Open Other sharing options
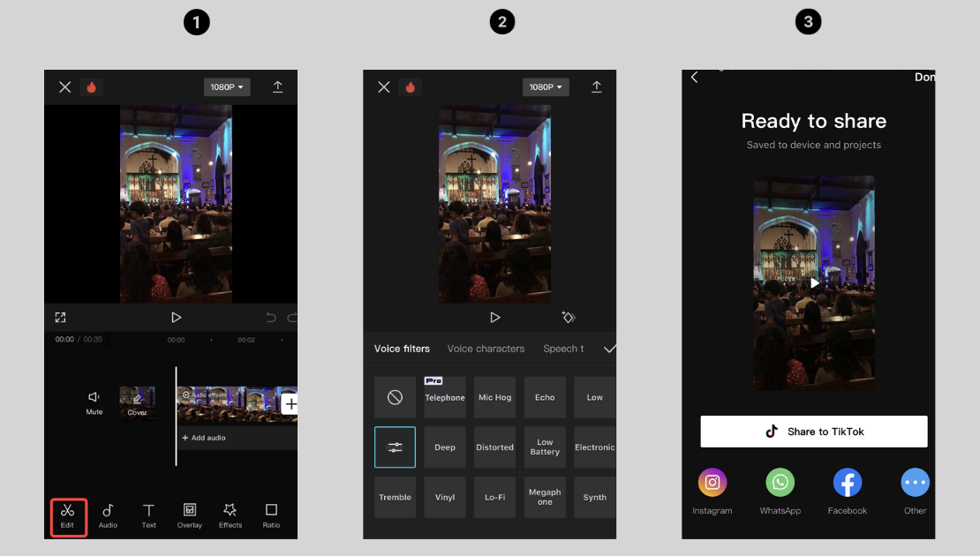The height and width of the screenshot is (556, 980). 915,492
